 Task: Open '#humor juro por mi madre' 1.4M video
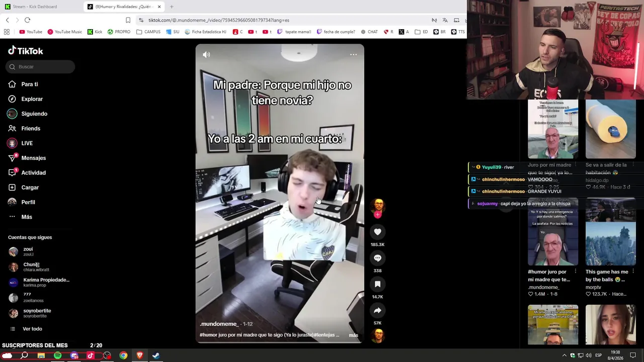553,232
